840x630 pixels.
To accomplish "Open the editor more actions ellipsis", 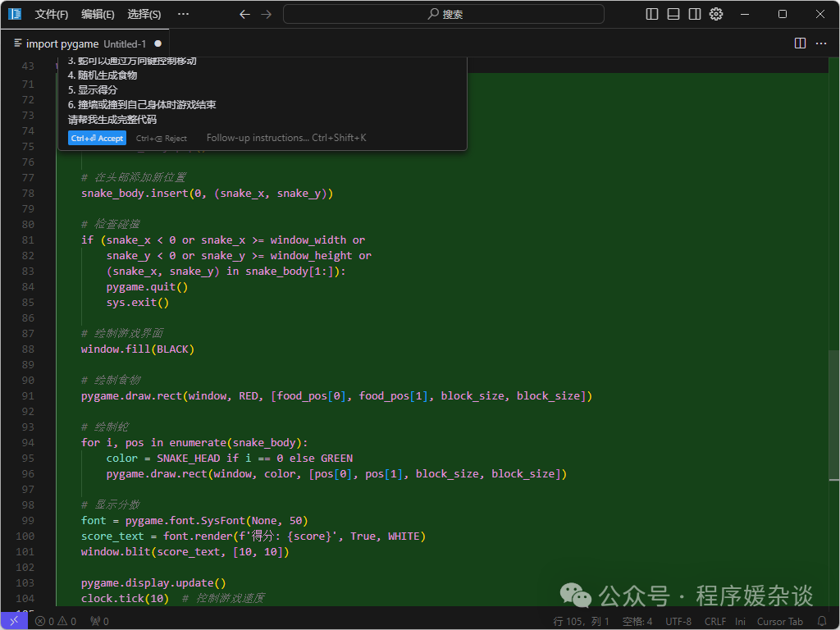I will coord(821,43).
